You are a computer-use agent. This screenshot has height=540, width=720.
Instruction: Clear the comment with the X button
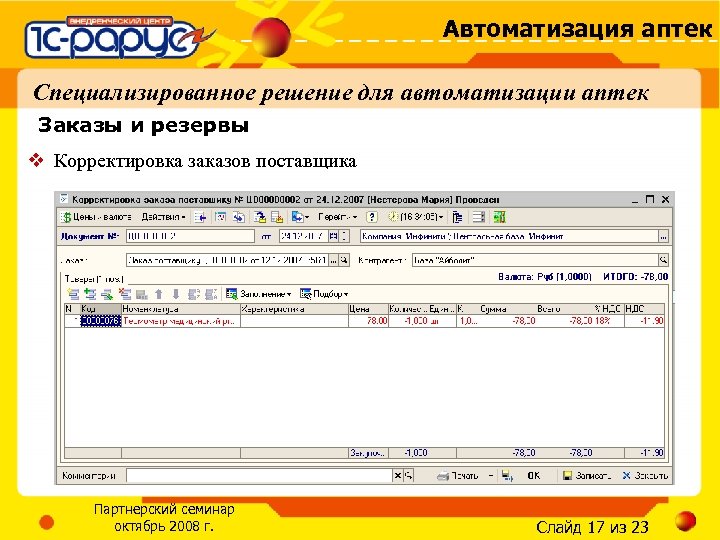click(x=398, y=476)
